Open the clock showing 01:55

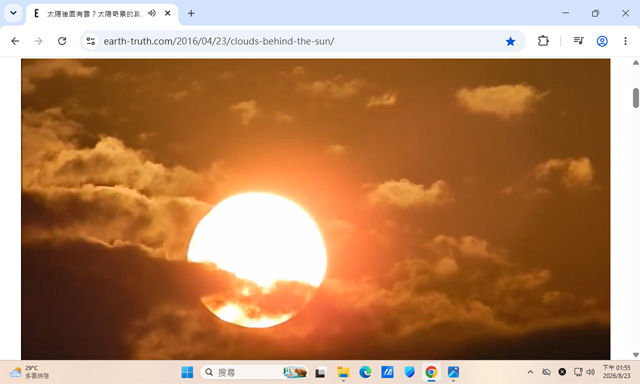click(x=616, y=372)
